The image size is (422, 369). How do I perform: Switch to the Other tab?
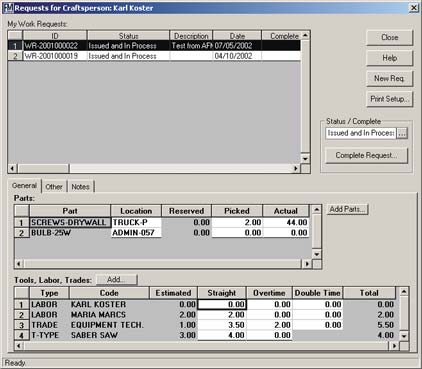[54, 187]
